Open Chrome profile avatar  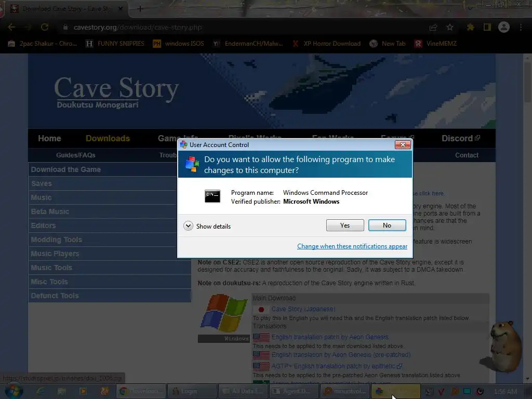[x=504, y=27]
